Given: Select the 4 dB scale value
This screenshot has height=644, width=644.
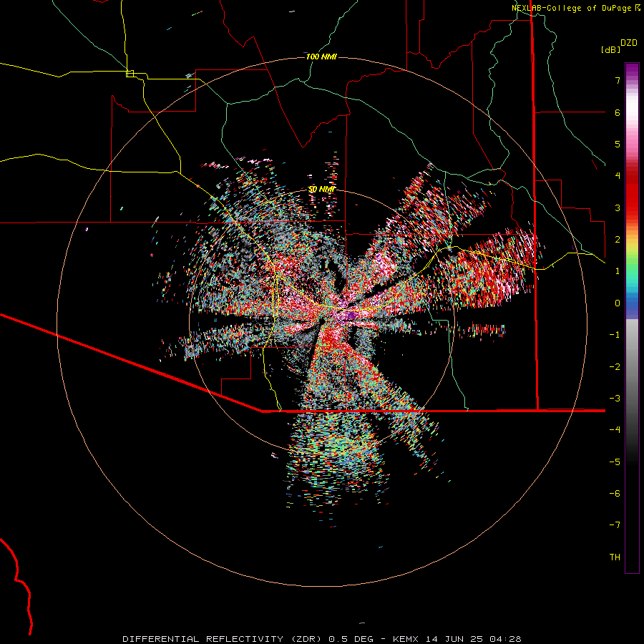Looking at the screenshot, I should [618, 176].
